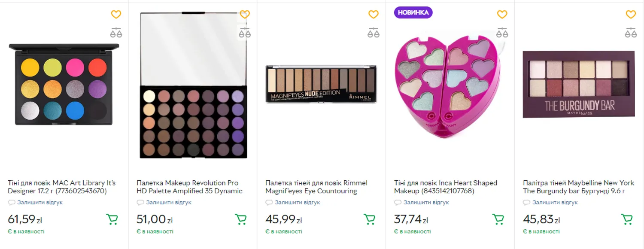The width and height of the screenshot is (644, 249).
Task: Add MAC Art Library palette to wishlist
Action: click(116, 15)
